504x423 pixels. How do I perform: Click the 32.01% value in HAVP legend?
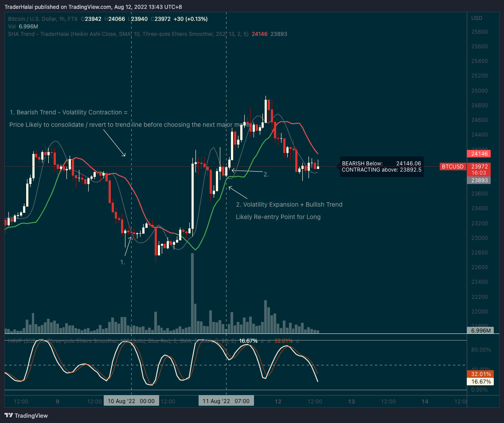pos(283,341)
